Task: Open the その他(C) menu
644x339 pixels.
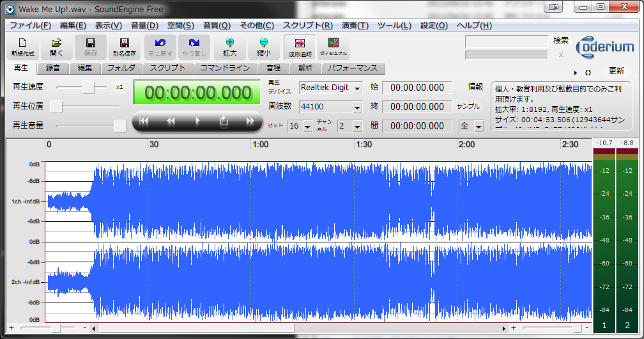Action: click(257, 26)
